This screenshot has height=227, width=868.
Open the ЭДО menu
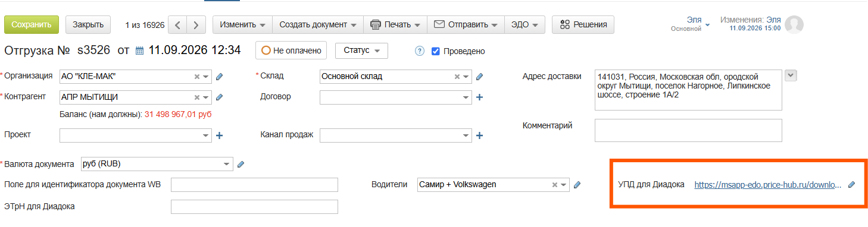524,24
